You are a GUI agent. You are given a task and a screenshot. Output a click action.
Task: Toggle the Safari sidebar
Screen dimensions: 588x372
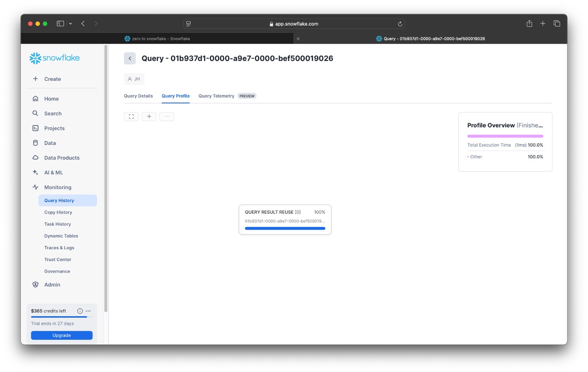61,24
